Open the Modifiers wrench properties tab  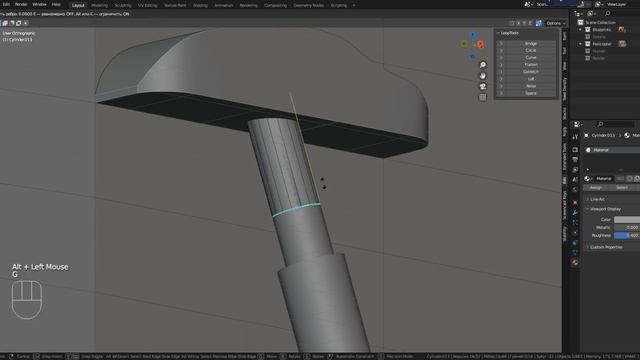point(575,213)
